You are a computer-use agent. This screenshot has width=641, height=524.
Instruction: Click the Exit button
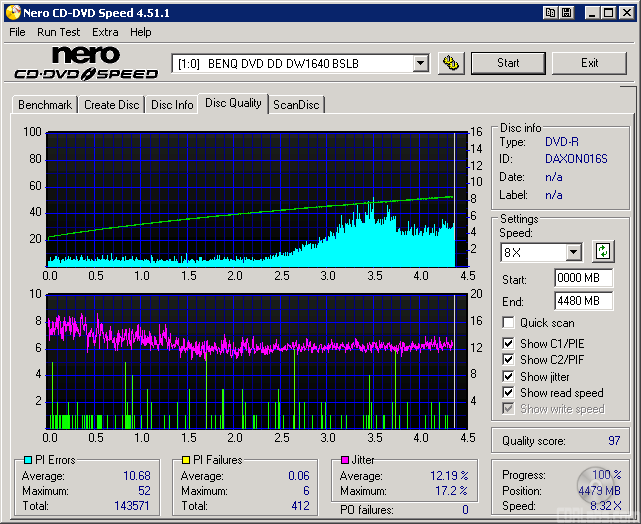pyautogui.click(x=590, y=63)
